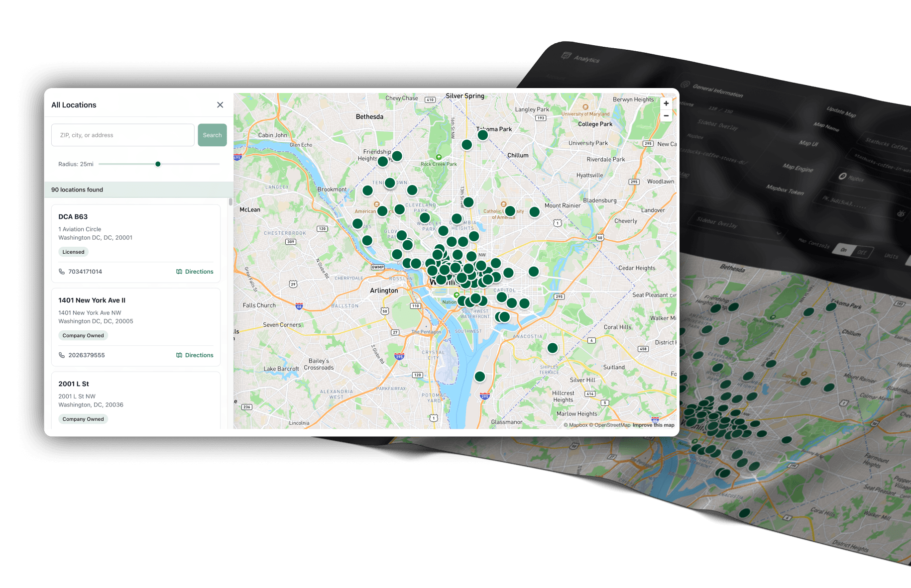Zoom in using the + map control

[x=666, y=103]
